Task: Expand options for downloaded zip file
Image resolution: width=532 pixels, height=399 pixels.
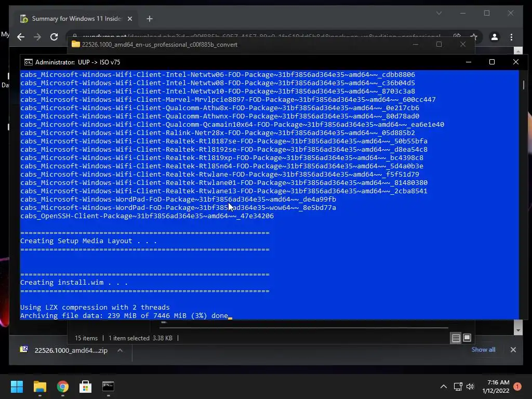Action: tap(120, 350)
